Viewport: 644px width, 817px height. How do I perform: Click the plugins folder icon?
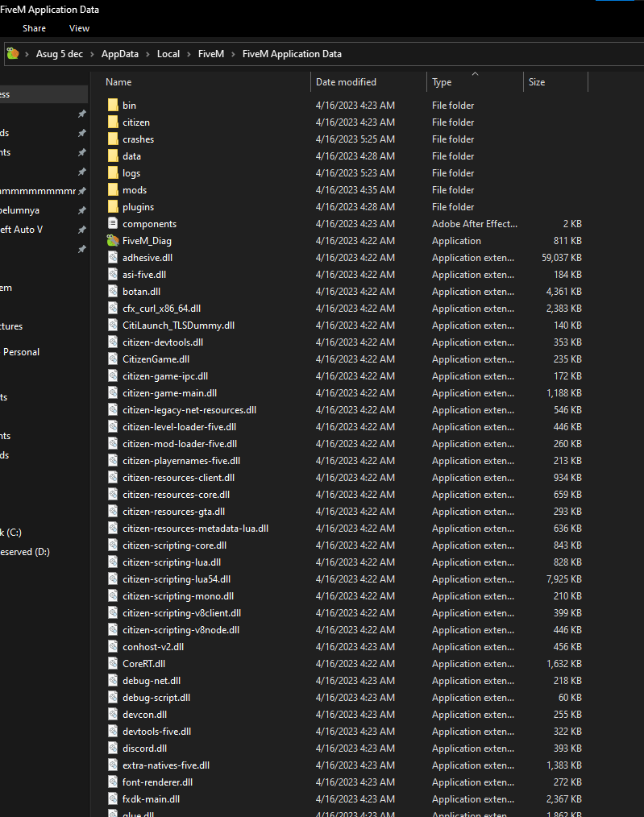pos(113,207)
